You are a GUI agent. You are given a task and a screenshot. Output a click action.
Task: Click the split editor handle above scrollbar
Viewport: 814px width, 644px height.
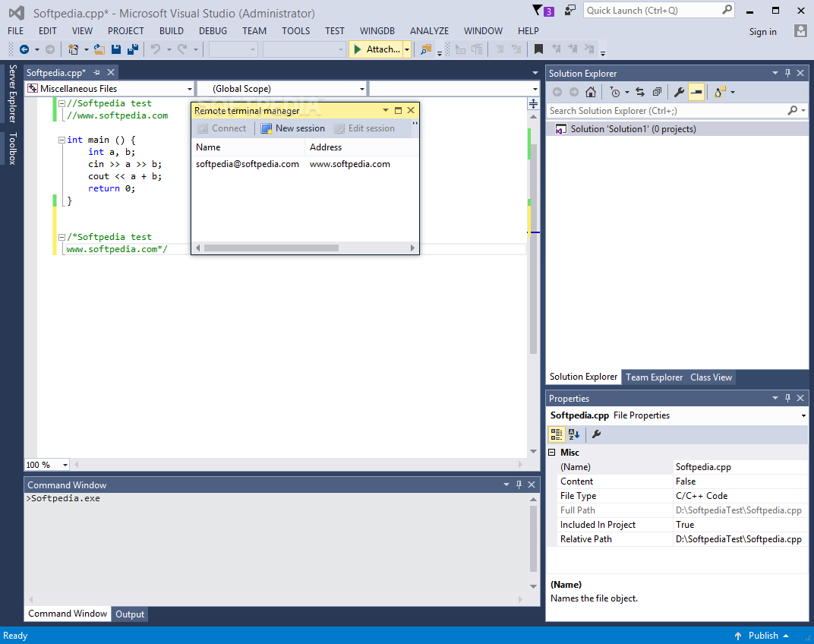click(533, 104)
